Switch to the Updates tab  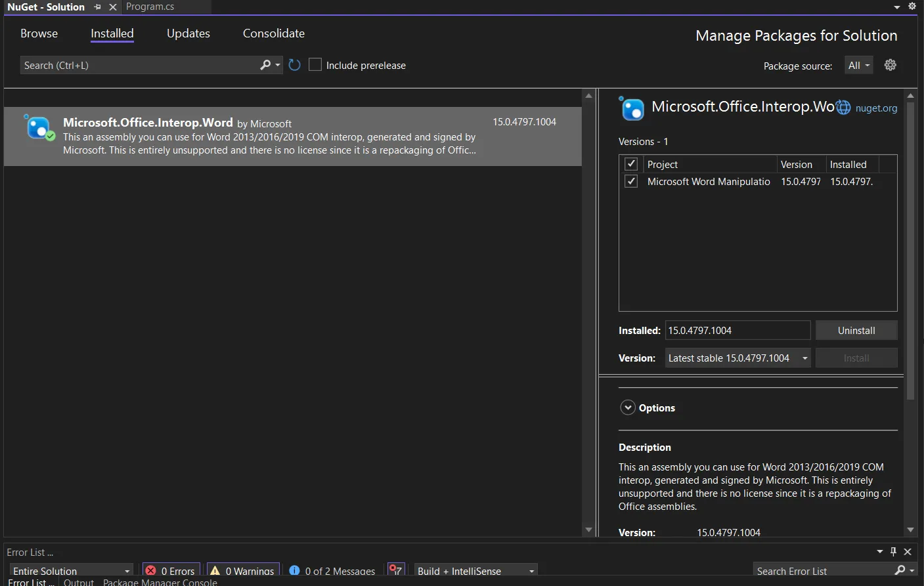(188, 33)
